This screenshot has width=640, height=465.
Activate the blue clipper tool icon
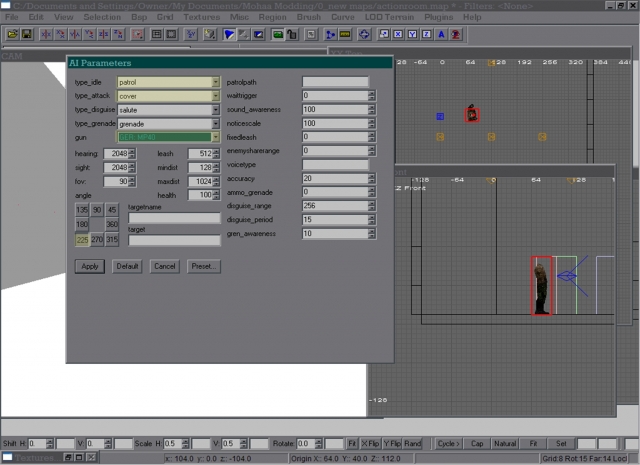pyautogui.click(x=229, y=34)
